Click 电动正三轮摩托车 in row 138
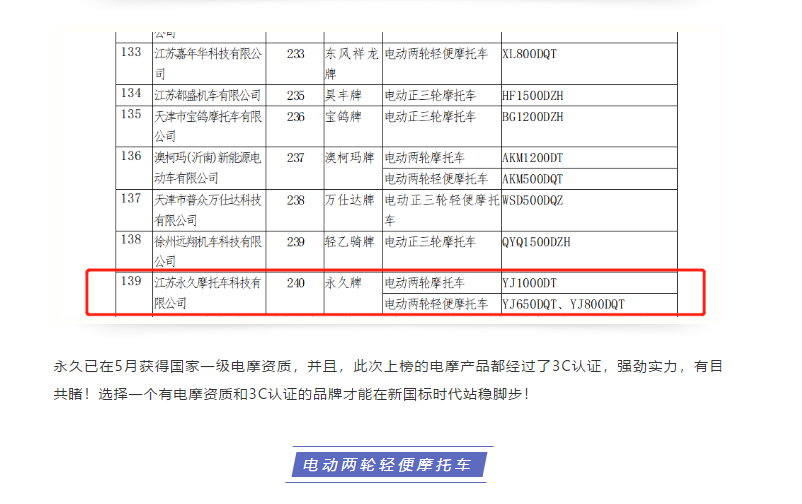 [x=430, y=242]
